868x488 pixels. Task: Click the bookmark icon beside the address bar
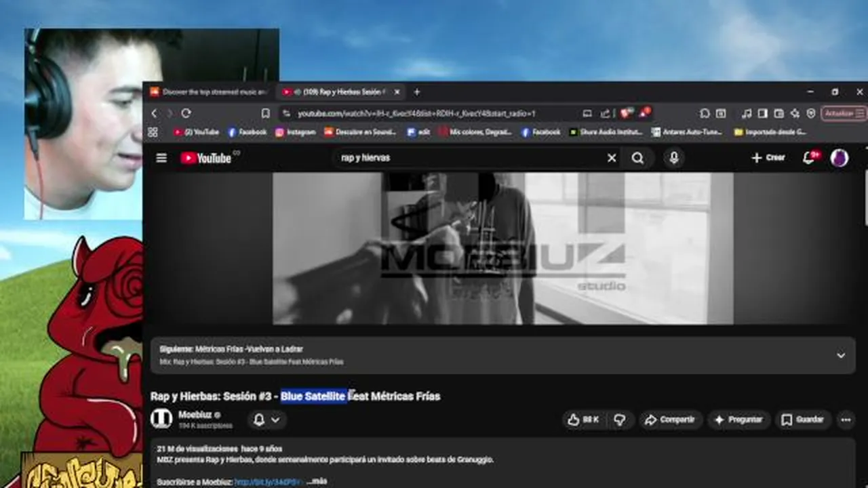[x=266, y=113]
